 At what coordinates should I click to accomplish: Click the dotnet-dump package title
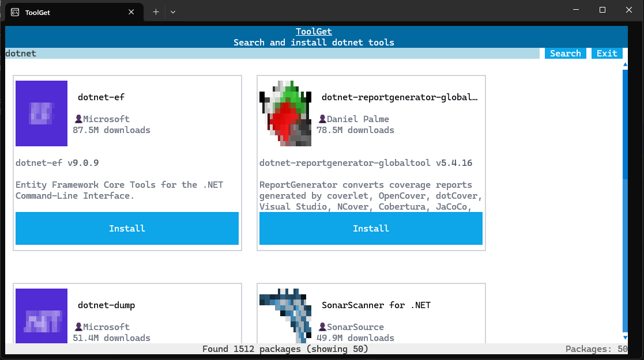click(x=107, y=305)
